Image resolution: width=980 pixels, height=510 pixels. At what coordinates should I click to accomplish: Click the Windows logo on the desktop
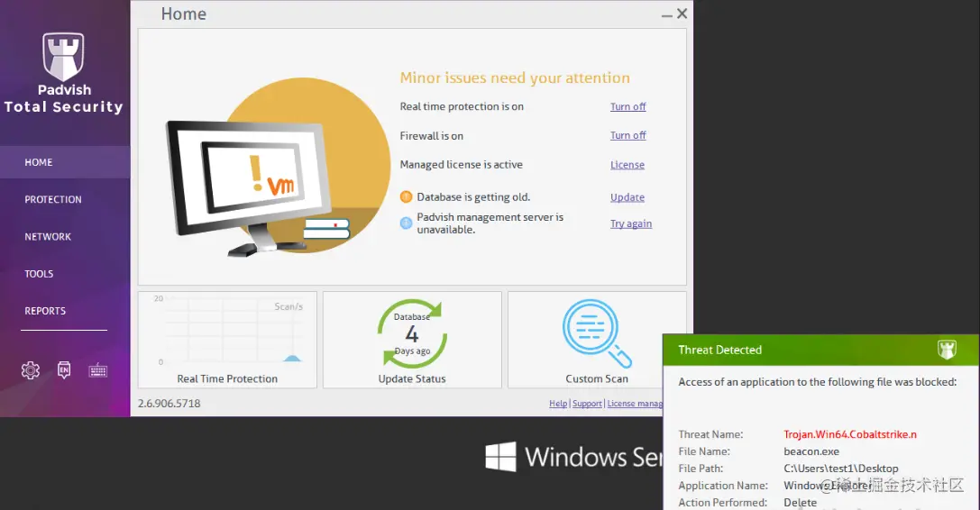tap(500, 456)
